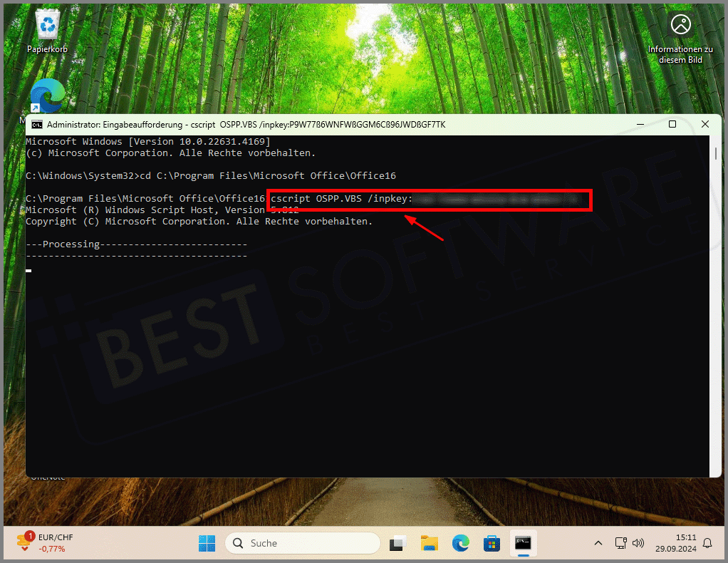728x563 pixels.
Task: Open the notification bell in the taskbar
Action: [707, 543]
